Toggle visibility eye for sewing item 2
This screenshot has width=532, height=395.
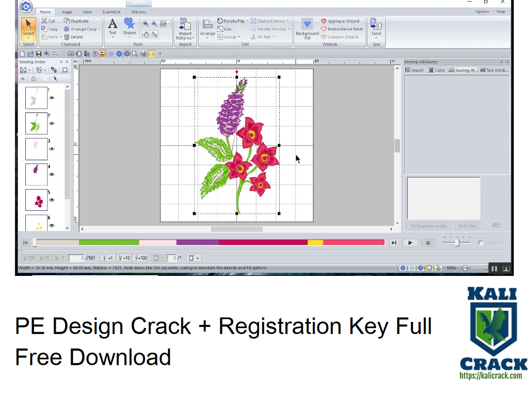pos(52,124)
